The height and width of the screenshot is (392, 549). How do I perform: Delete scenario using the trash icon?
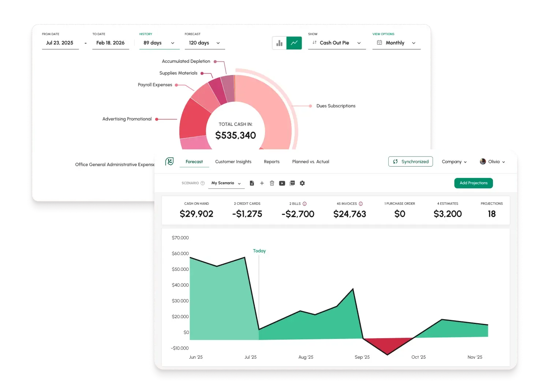[272, 183]
